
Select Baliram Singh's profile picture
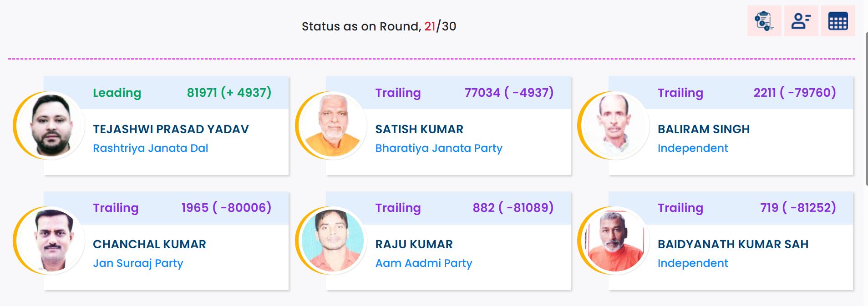615,125
